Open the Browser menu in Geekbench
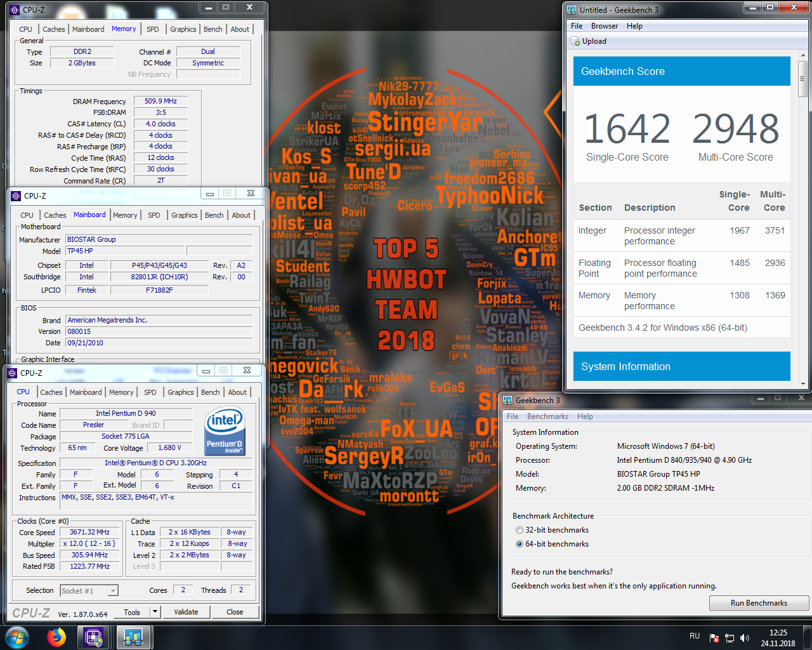812x650 pixels. pos(605,26)
